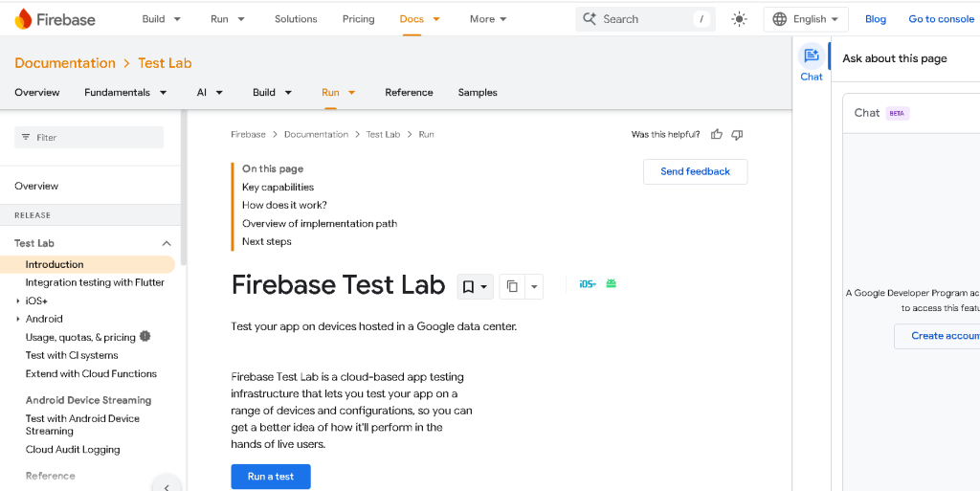The width and height of the screenshot is (980, 491).
Task: Expand the Android tree item
Action: (18, 320)
